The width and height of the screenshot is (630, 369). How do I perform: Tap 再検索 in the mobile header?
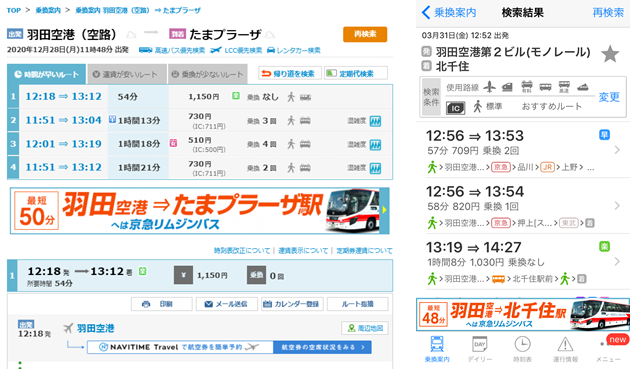[608, 13]
